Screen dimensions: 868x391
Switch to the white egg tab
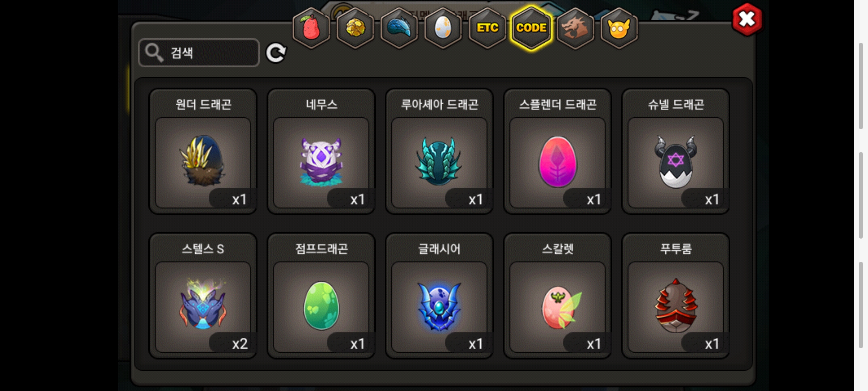tap(443, 28)
